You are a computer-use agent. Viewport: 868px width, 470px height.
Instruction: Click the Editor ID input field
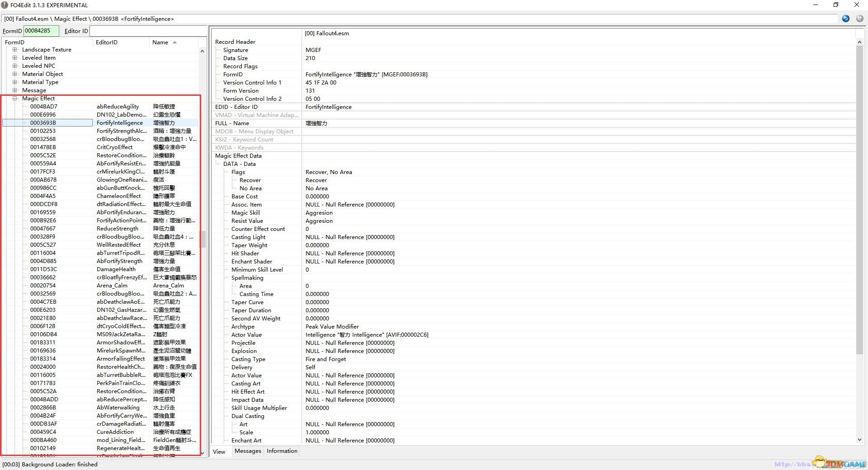click(x=148, y=31)
